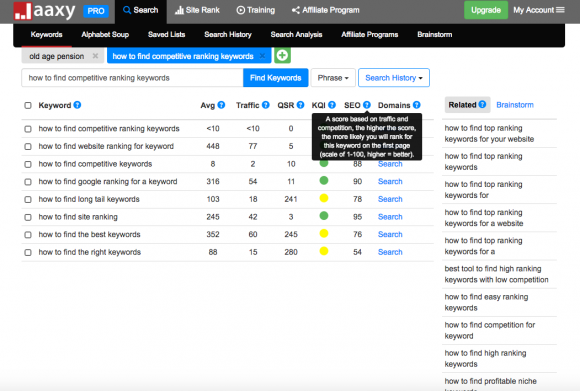
Task: Open Training in top navigation
Action: [256, 10]
